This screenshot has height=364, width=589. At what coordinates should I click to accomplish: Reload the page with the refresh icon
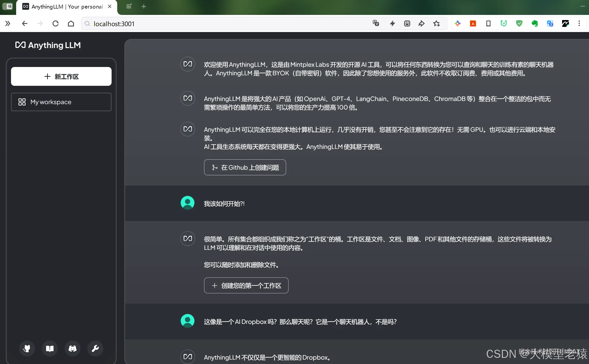coord(56,23)
